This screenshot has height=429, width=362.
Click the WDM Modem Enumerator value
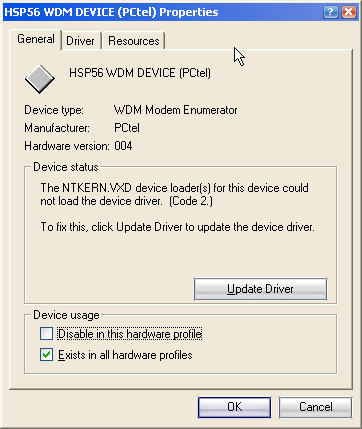(x=176, y=110)
